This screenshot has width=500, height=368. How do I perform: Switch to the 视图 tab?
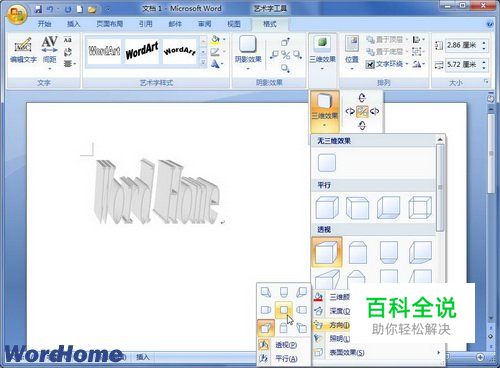tap(234, 24)
